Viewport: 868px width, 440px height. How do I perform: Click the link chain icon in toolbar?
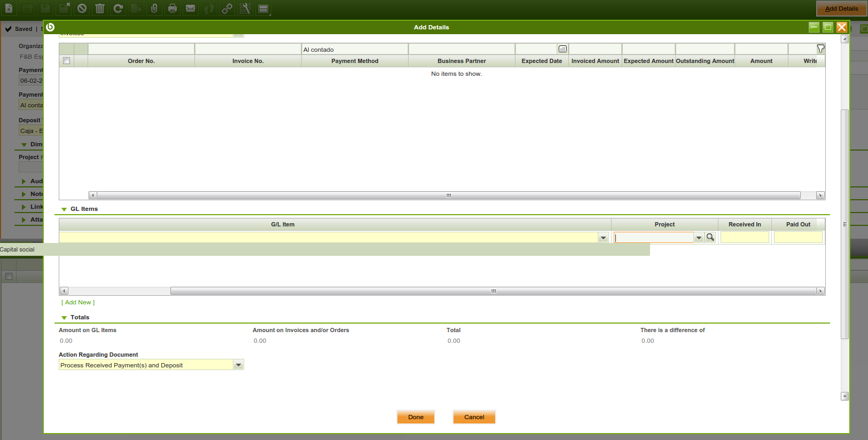click(x=227, y=9)
